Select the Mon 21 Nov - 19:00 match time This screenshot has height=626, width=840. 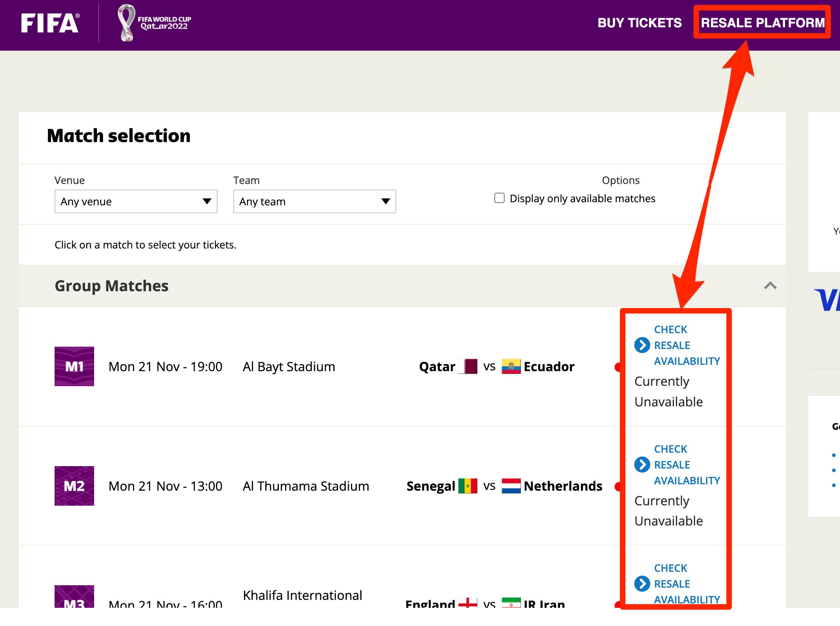pyautogui.click(x=165, y=367)
